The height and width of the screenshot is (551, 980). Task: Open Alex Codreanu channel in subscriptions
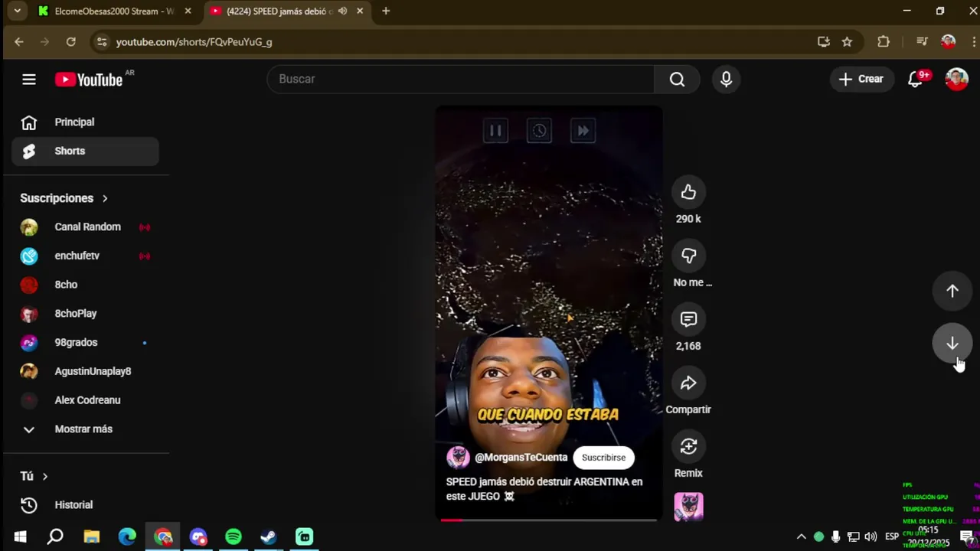85,400
